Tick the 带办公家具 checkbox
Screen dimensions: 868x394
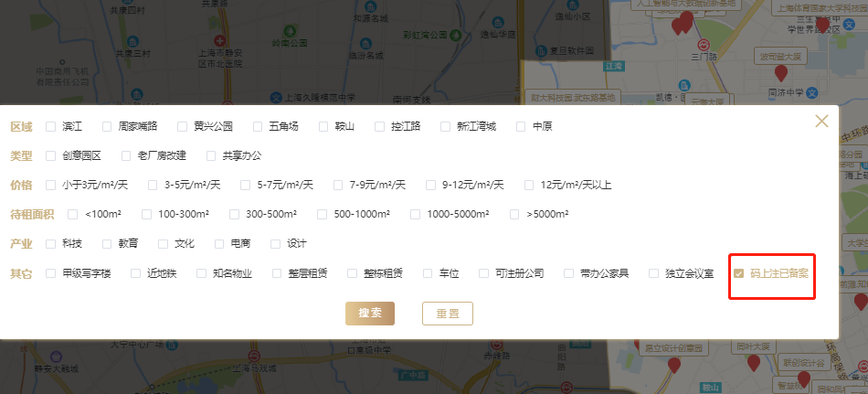[568, 273]
